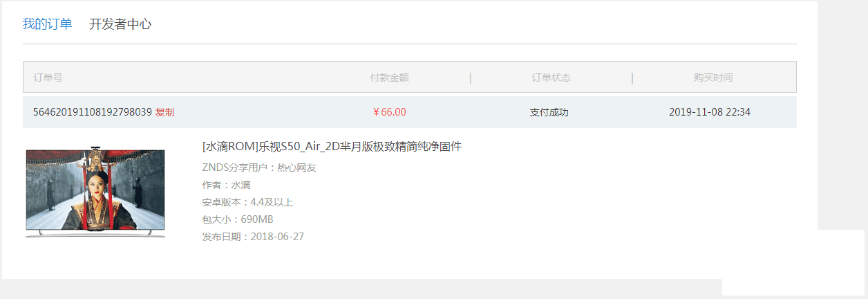The image size is (868, 299).
Task: Click the 发布日期 2018-06-27 line
Action: [253, 237]
